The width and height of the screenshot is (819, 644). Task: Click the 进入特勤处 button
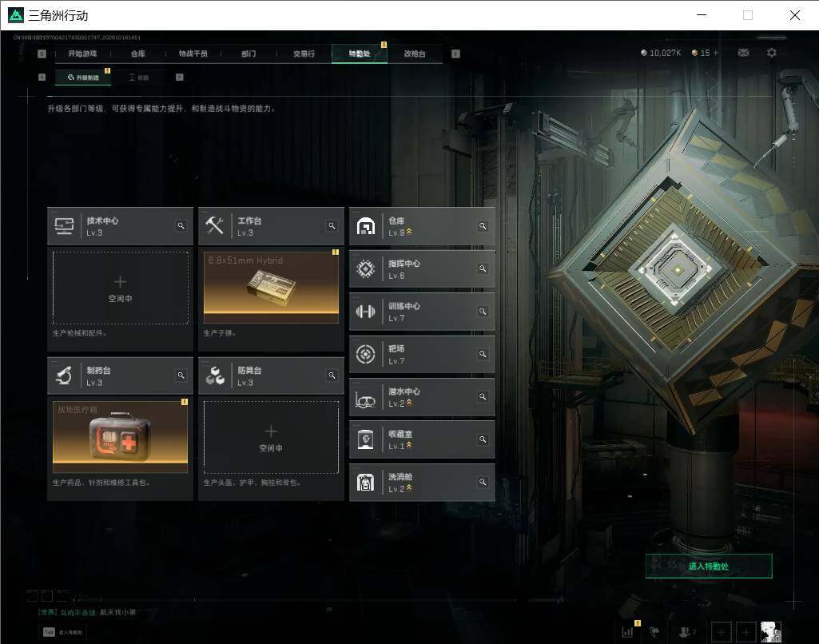click(x=709, y=566)
